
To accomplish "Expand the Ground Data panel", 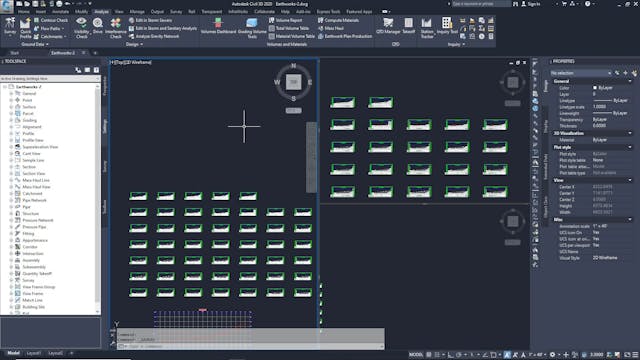I will coord(35,44).
